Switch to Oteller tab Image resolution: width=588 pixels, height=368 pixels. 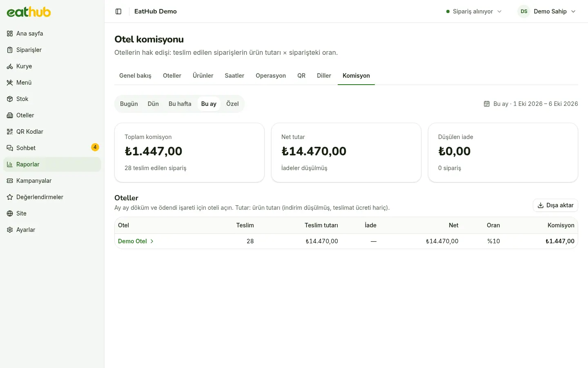tap(172, 76)
